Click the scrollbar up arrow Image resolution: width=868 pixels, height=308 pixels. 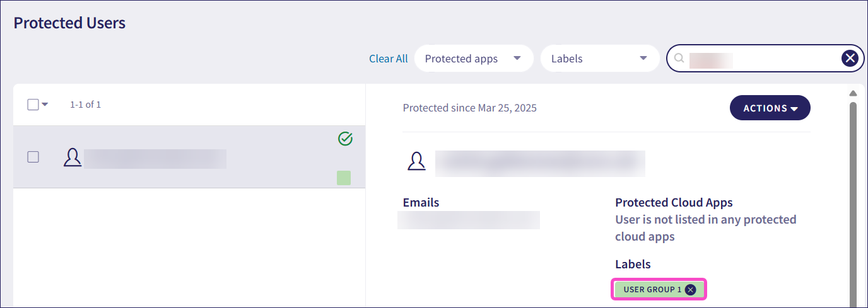click(853, 93)
